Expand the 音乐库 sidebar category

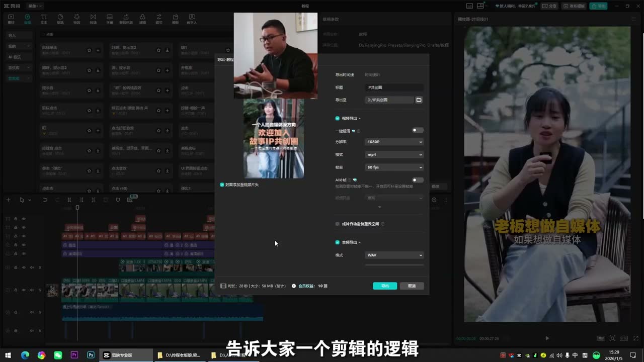pyautogui.click(x=20, y=67)
